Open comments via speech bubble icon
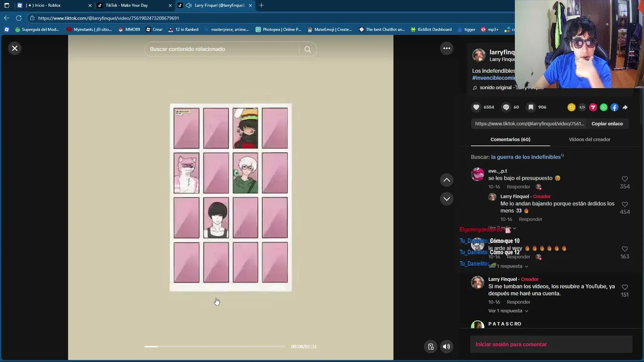The image size is (644, 362). 506,107
